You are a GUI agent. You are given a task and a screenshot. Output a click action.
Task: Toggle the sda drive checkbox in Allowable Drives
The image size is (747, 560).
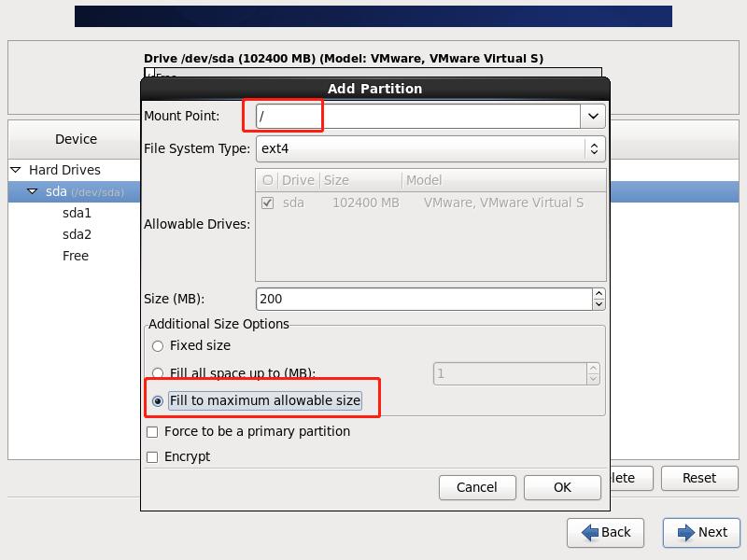point(268,203)
